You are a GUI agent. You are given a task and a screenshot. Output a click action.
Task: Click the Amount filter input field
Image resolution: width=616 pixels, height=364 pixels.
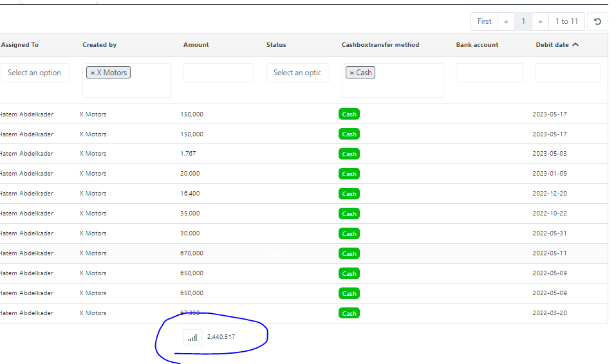coord(218,73)
